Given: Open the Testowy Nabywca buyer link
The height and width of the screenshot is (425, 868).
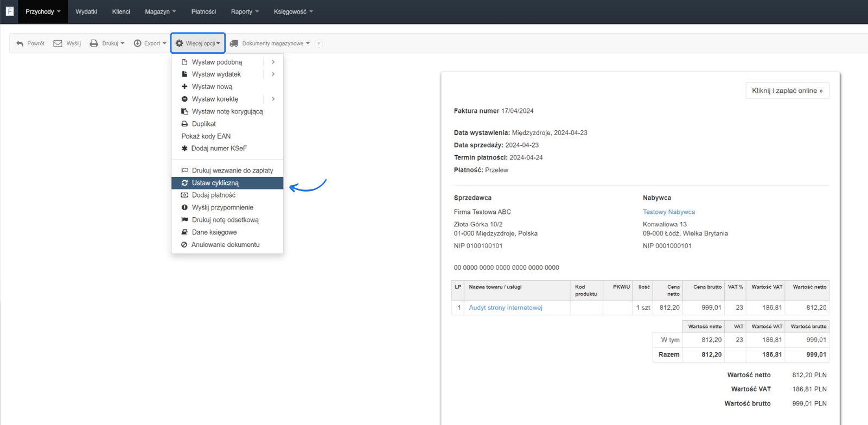Looking at the screenshot, I should tap(668, 212).
